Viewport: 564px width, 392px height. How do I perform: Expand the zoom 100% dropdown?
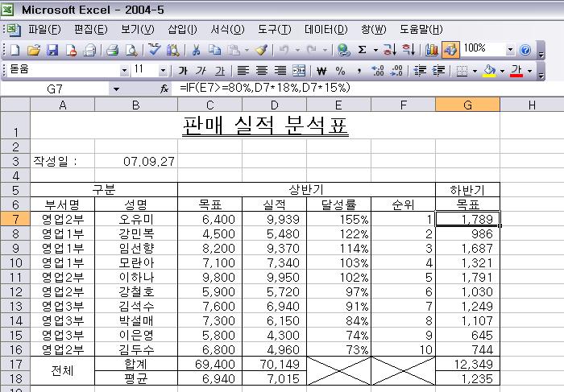point(510,50)
